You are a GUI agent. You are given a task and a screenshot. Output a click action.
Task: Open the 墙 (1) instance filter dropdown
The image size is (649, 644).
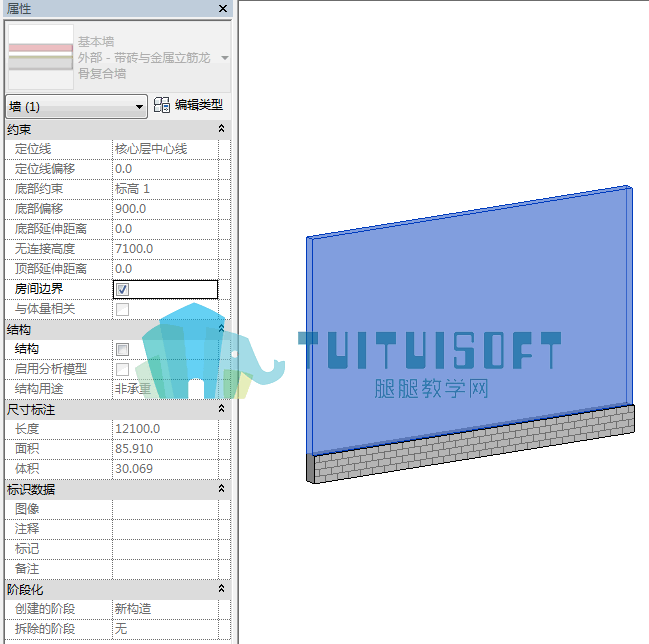tap(77, 107)
